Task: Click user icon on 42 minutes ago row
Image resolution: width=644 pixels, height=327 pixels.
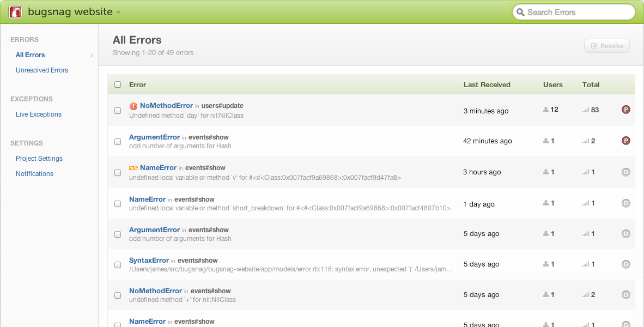Action: tap(546, 141)
